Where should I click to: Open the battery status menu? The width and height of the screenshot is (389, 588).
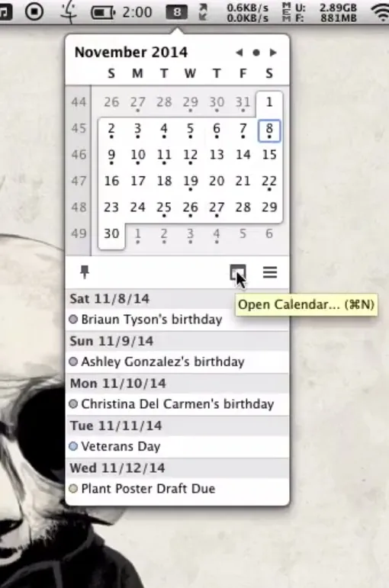point(103,13)
